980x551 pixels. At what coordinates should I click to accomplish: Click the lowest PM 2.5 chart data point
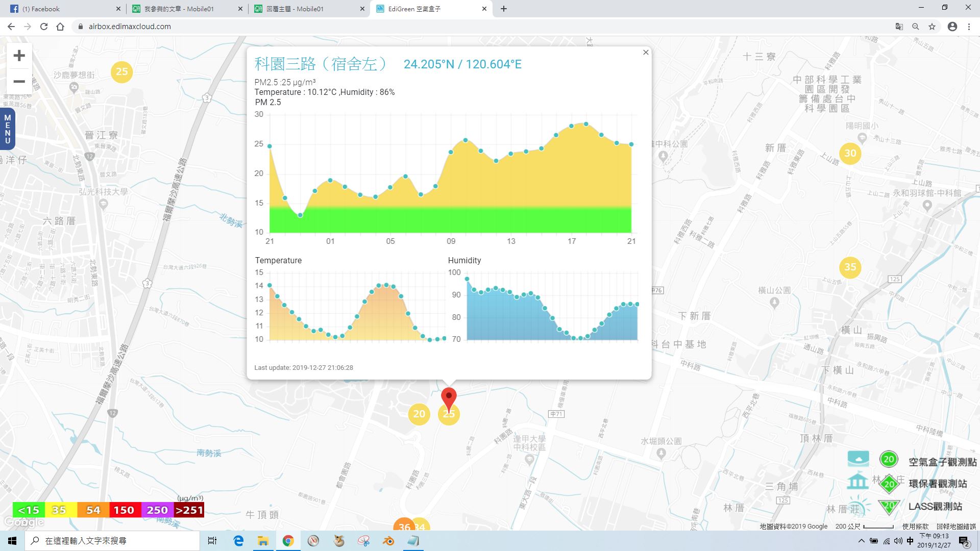pyautogui.click(x=300, y=215)
